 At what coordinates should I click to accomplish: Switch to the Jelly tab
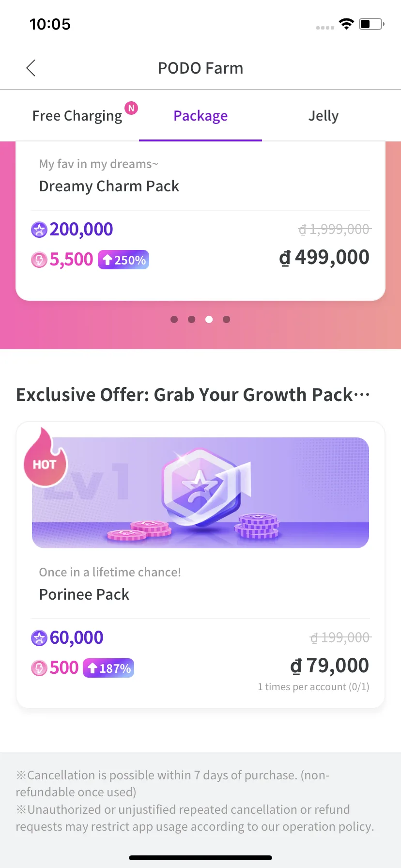click(x=324, y=116)
